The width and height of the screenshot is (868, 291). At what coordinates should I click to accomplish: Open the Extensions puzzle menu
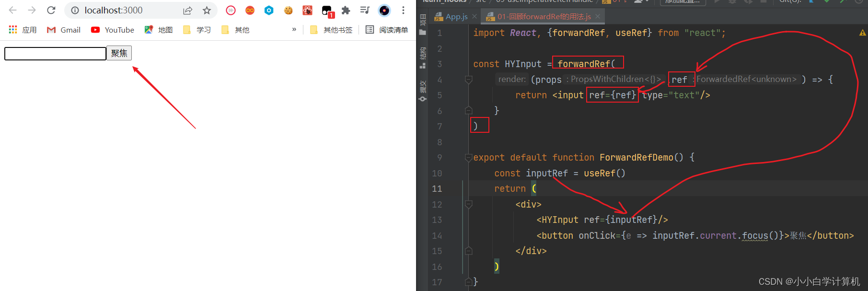(346, 10)
